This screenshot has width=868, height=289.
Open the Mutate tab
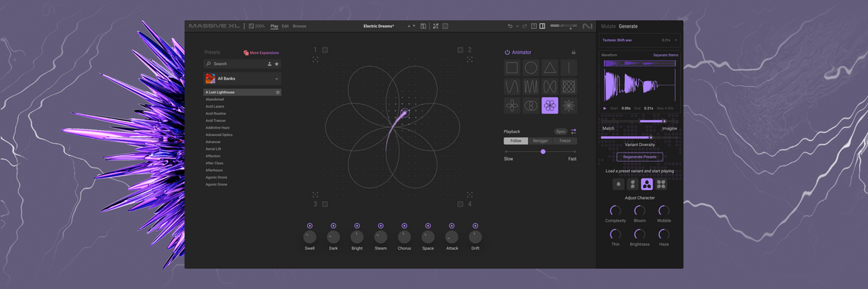point(608,26)
